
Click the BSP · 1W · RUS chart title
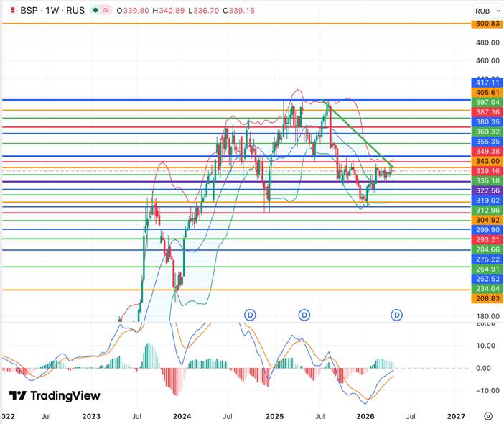pyautogui.click(x=52, y=11)
